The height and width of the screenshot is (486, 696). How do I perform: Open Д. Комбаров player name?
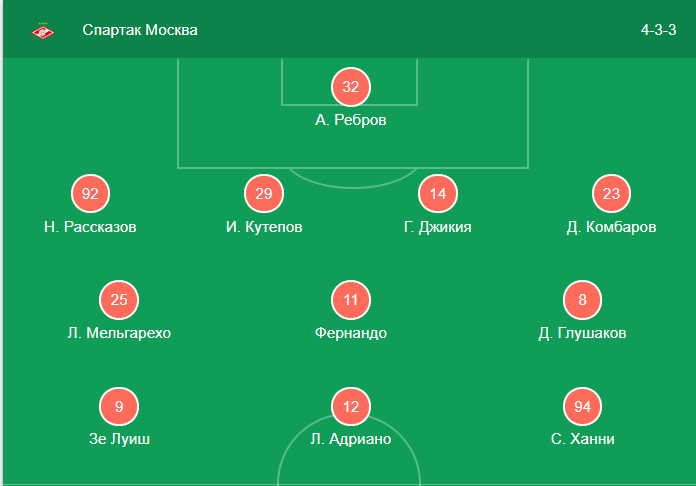pyautogui.click(x=612, y=227)
